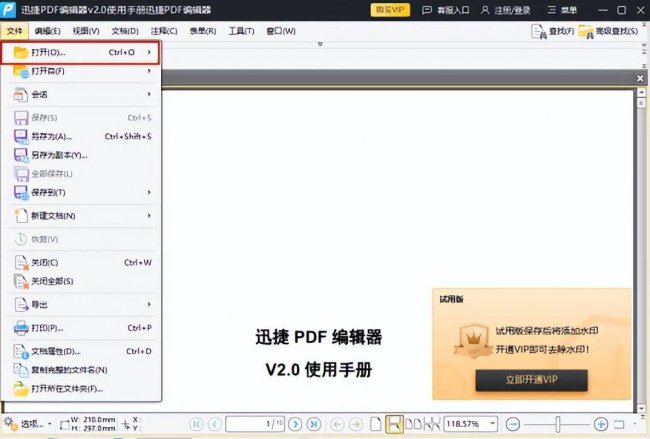650x439 pixels.
Task: Click the fit-page rectangle icon right of zoom in
Action: pyautogui.click(x=619, y=424)
